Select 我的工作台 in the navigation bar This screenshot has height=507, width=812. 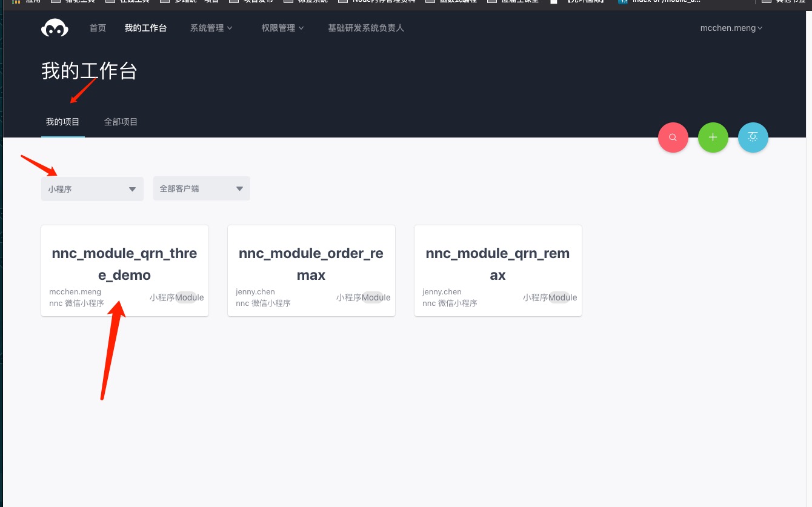[x=145, y=28]
